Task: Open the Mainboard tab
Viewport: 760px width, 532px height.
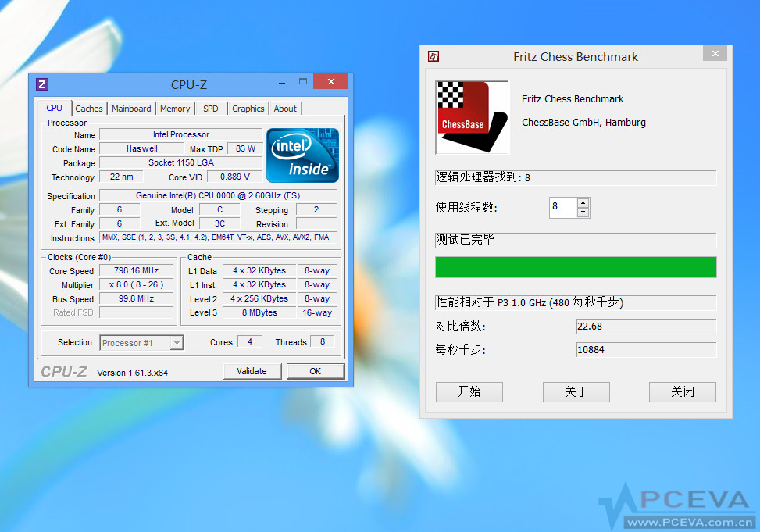Action: (131, 109)
